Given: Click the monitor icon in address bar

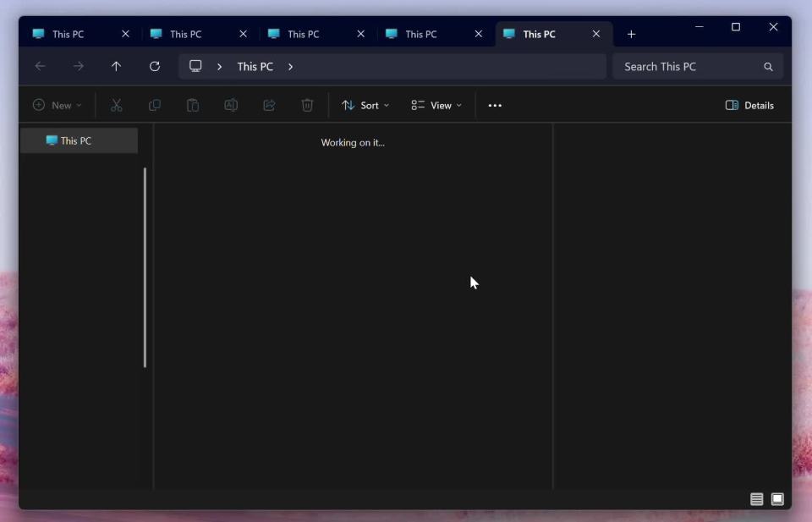Looking at the screenshot, I should [195, 66].
